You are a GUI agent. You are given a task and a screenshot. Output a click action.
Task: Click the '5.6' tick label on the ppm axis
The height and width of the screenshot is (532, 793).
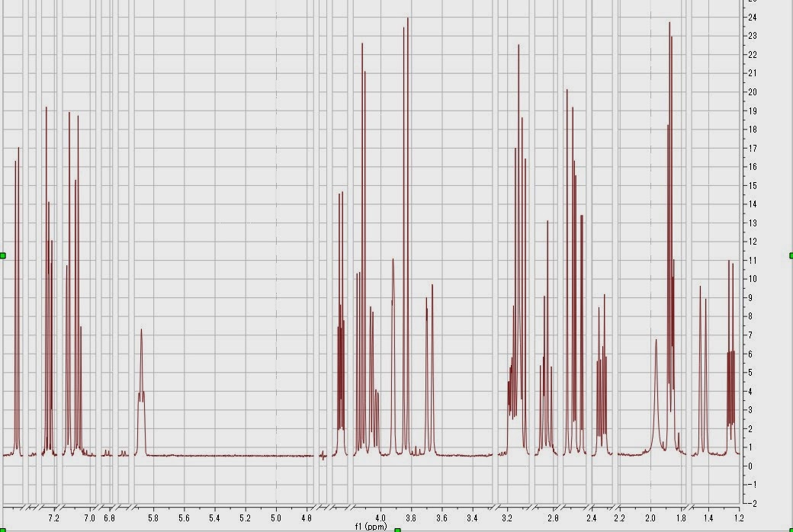(x=184, y=518)
